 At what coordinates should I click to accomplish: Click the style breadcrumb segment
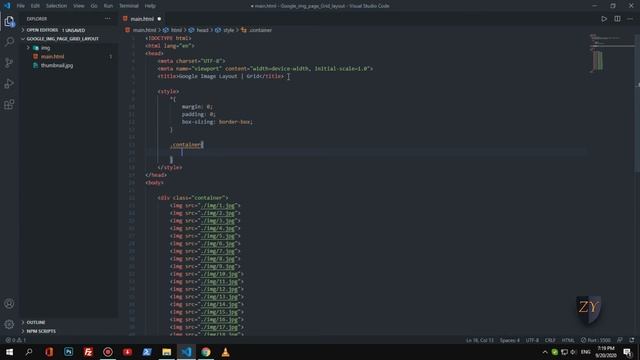pyautogui.click(x=229, y=30)
